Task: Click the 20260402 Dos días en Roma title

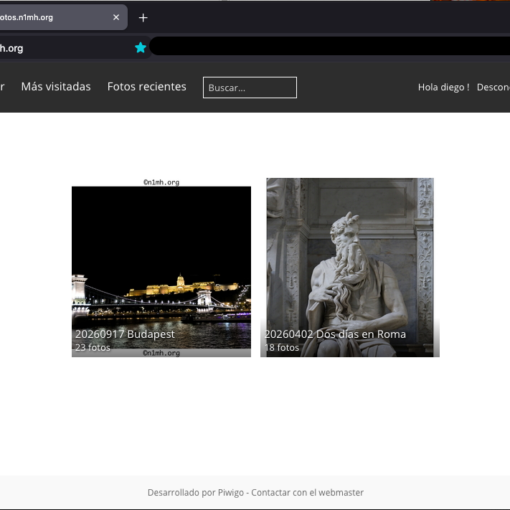Action: (x=335, y=334)
